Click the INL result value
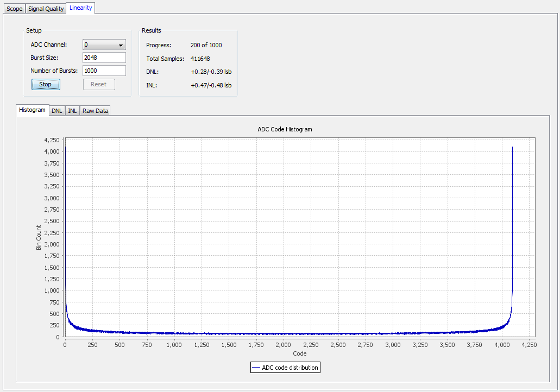The width and height of the screenshot is (560, 392). click(211, 85)
